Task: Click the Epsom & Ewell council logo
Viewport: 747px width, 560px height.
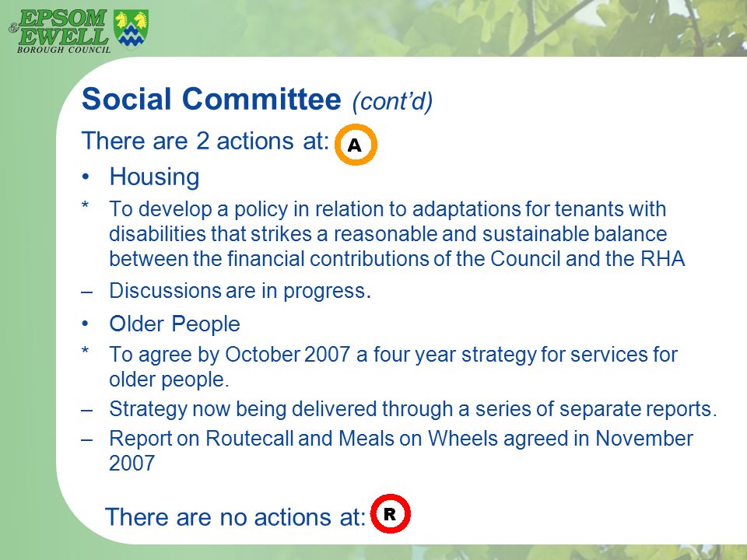Action: (79, 31)
